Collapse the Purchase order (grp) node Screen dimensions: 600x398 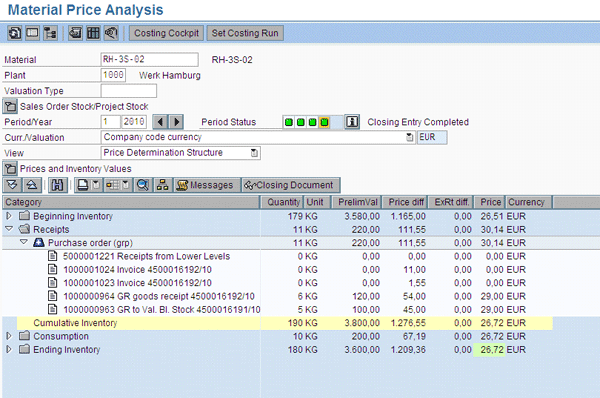click(x=24, y=242)
